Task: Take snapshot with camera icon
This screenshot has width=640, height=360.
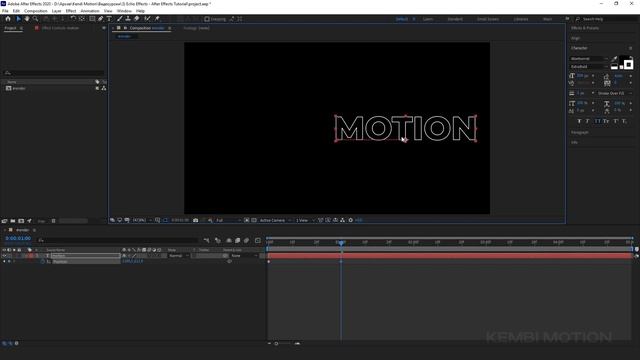Action: [x=196, y=220]
